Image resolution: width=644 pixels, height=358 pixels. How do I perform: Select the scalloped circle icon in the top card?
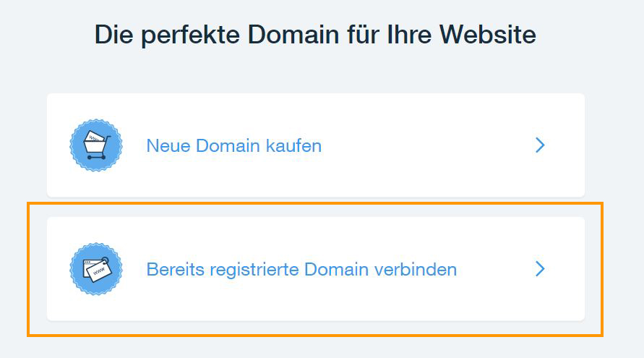pos(96,145)
